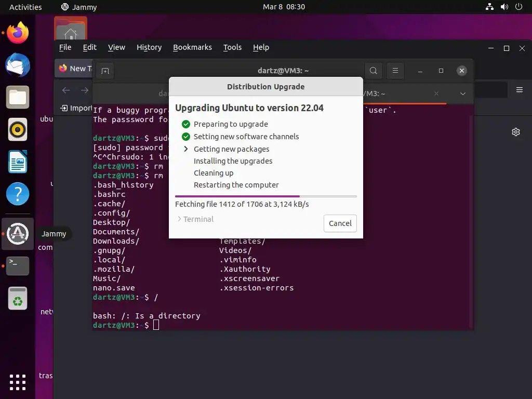Click the Preparing to upgrade step
The width and height of the screenshot is (532, 399).
(x=231, y=124)
